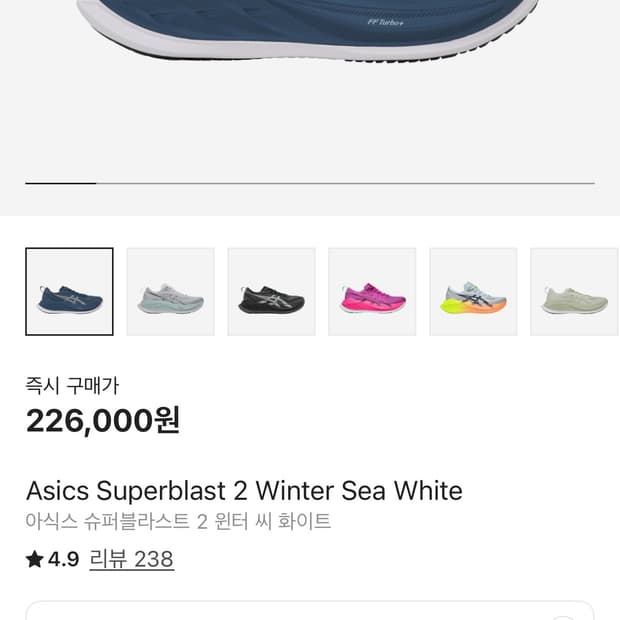Select the neon yellow-orange sole shoe thumbnail

[473, 292]
